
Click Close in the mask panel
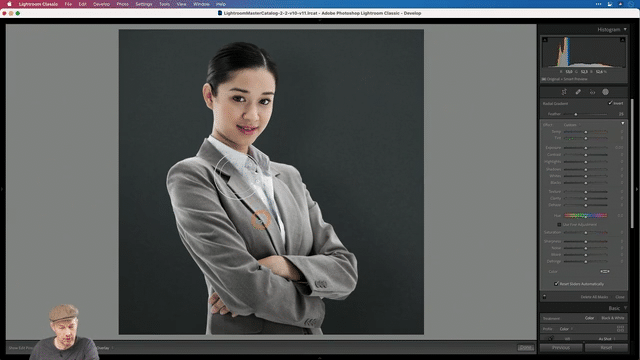click(x=620, y=297)
